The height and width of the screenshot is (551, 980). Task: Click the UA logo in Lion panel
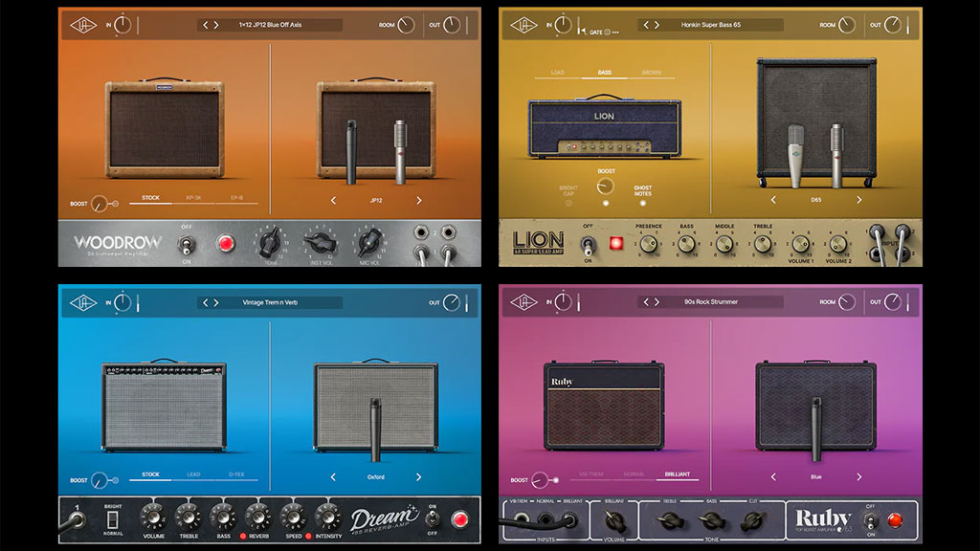[523, 25]
